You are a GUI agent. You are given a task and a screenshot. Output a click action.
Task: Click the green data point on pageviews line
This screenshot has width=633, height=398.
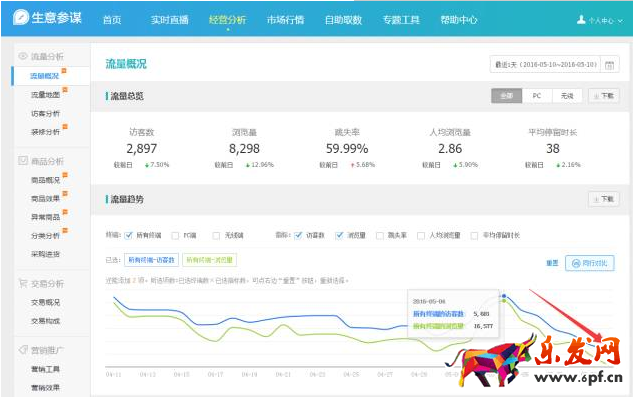504,301
